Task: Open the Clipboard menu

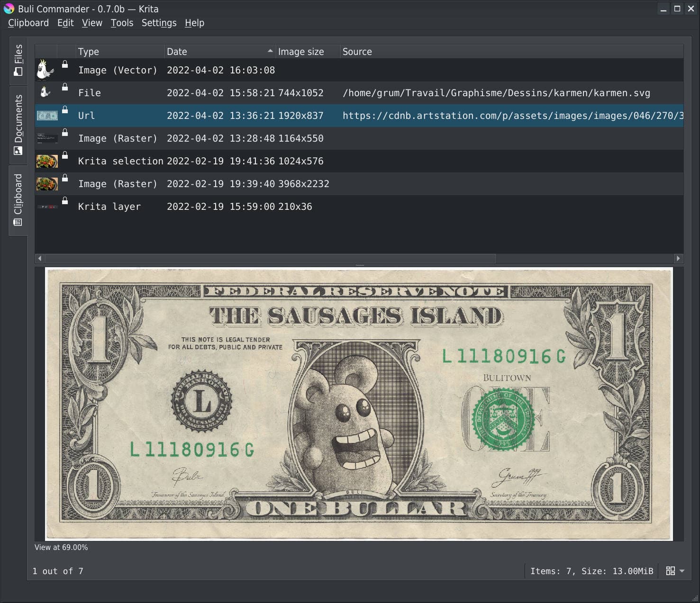Action: point(28,23)
